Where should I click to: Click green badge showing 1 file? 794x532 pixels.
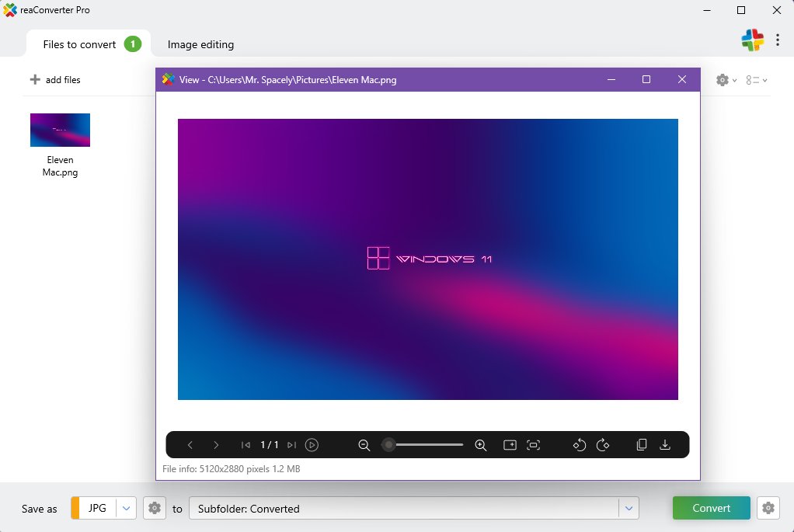(133, 44)
